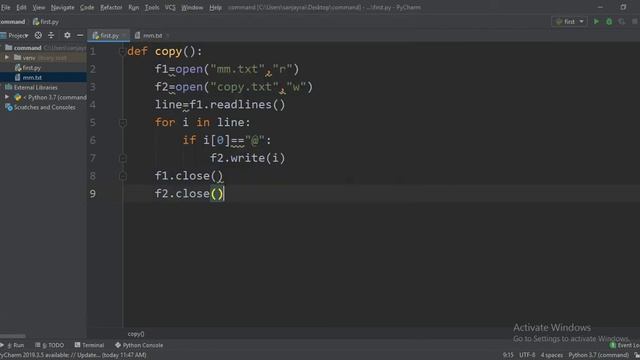This screenshot has height=360, width=640.
Task: Click the collapse all icon in Project panel
Action: pyautogui.click(x=51, y=36)
